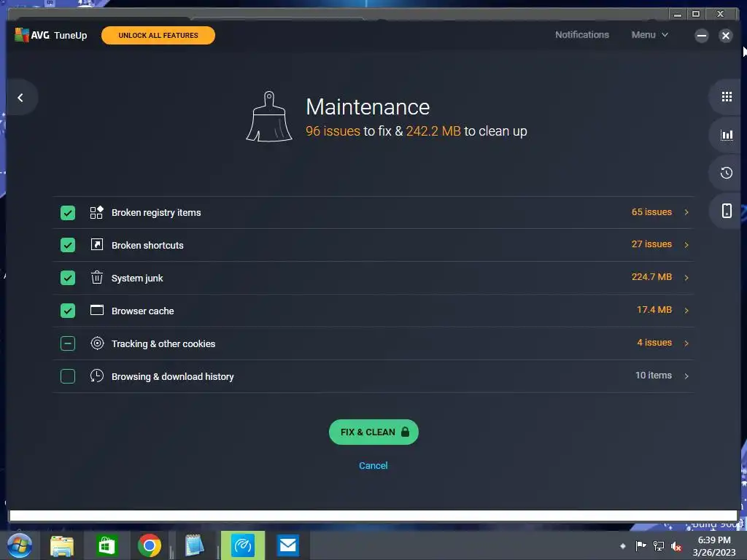The width and height of the screenshot is (747, 560).
Task: Toggle the Tracking & other cookies checkbox
Action: pyautogui.click(x=68, y=343)
